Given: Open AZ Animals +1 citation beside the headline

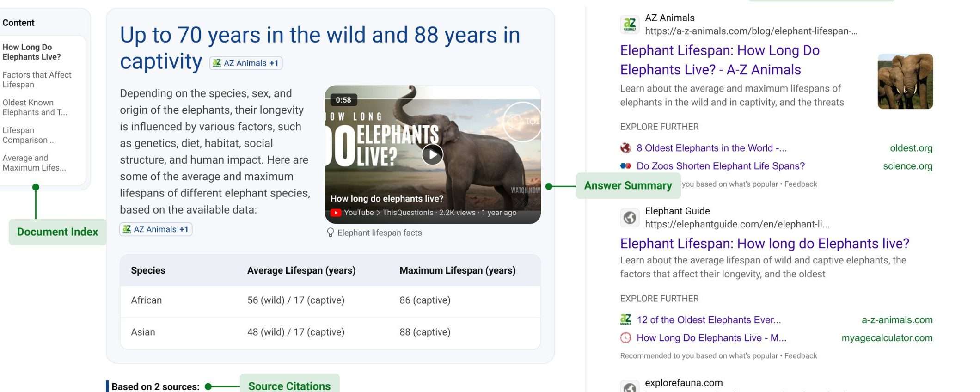Looking at the screenshot, I should pos(246,63).
